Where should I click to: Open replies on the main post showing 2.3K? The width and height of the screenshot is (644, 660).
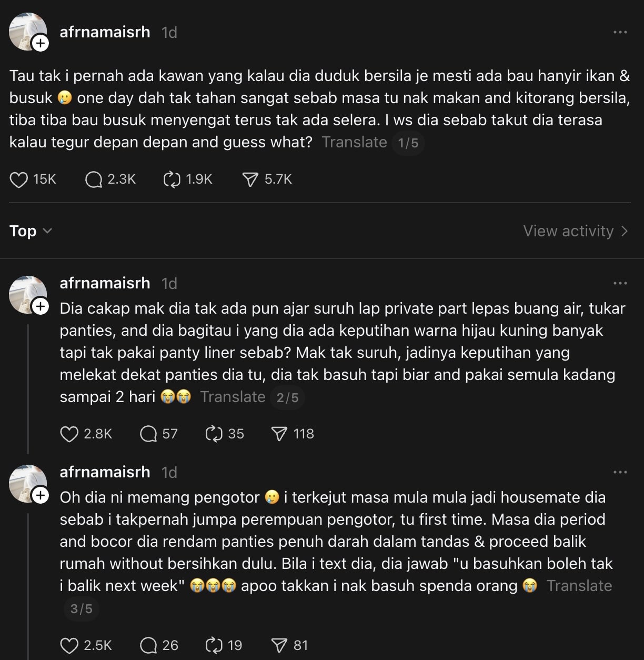point(94,179)
